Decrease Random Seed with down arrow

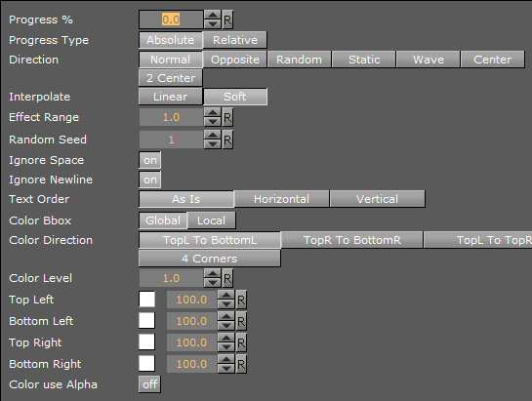213,144
